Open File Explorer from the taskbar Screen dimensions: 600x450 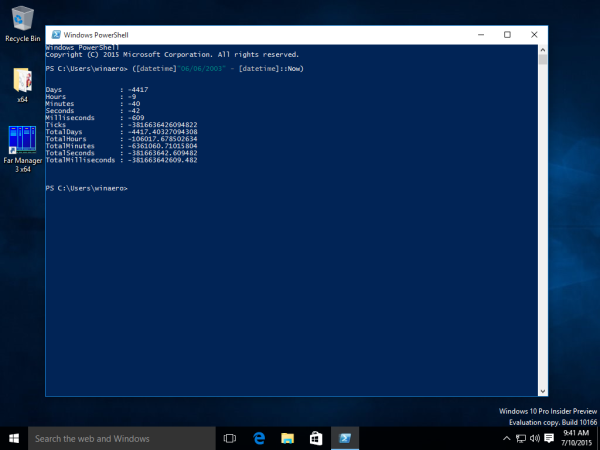287,439
